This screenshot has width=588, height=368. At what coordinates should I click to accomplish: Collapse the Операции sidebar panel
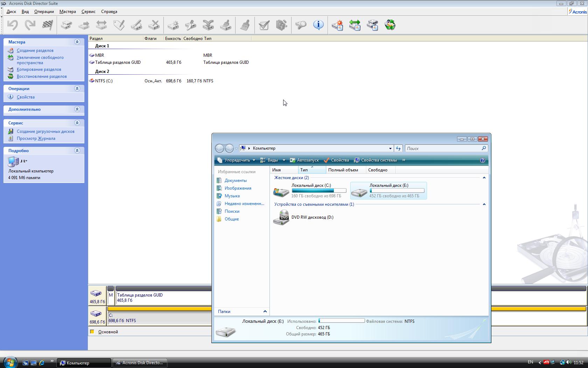(77, 89)
